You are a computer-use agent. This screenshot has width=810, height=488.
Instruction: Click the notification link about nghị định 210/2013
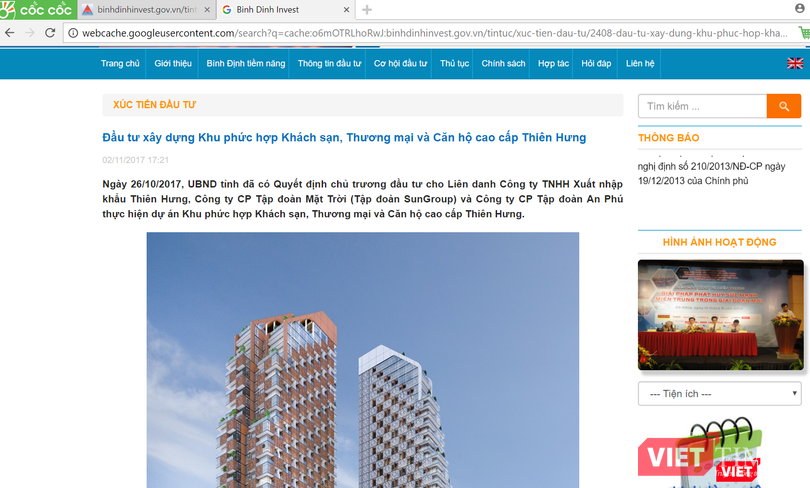pos(712,173)
